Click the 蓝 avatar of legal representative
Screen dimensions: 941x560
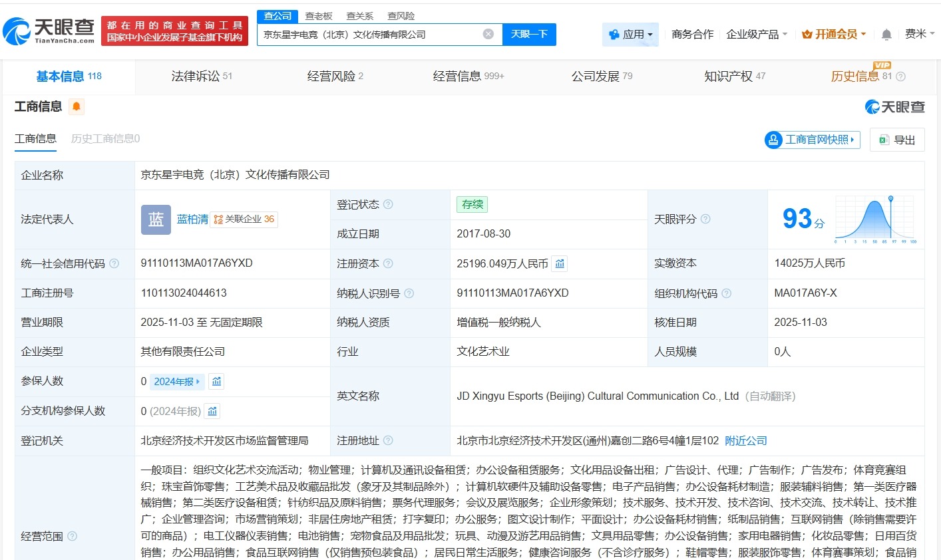pyautogui.click(x=156, y=219)
